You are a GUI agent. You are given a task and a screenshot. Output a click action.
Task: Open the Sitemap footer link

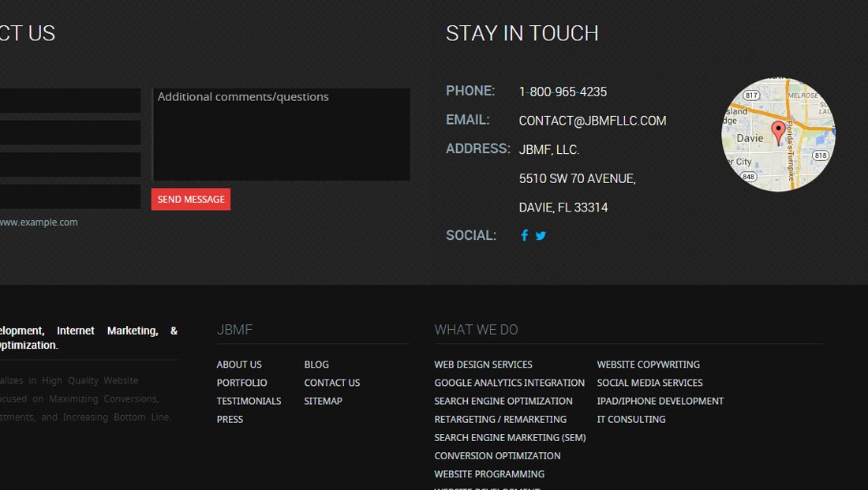(x=324, y=401)
